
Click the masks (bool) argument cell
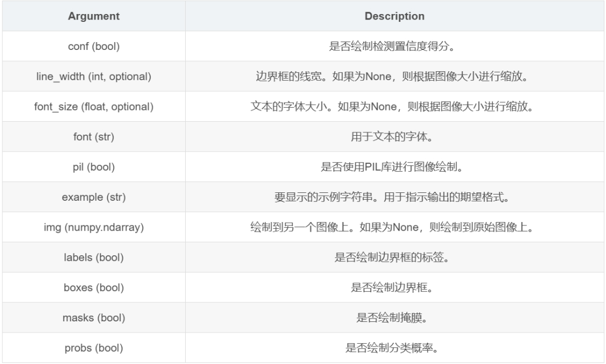94,318
